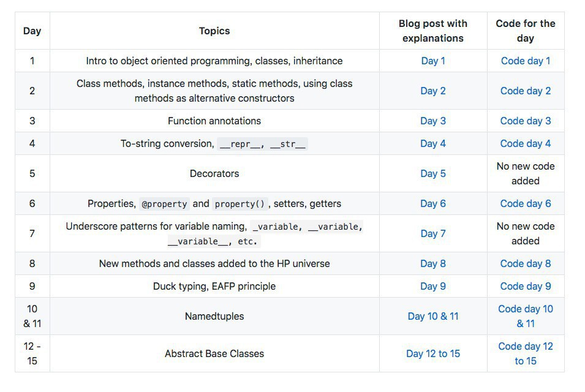
Task: Open the Day 10 & 11 blog post
Action: pyautogui.click(x=432, y=316)
